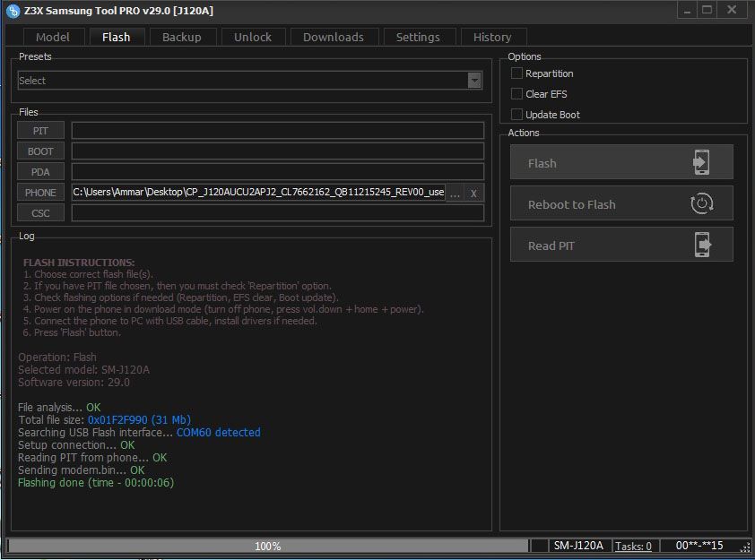Click '0x01F2F990 (31 Mb)' file size text
The width and height of the screenshot is (755, 560).
(139, 420)
